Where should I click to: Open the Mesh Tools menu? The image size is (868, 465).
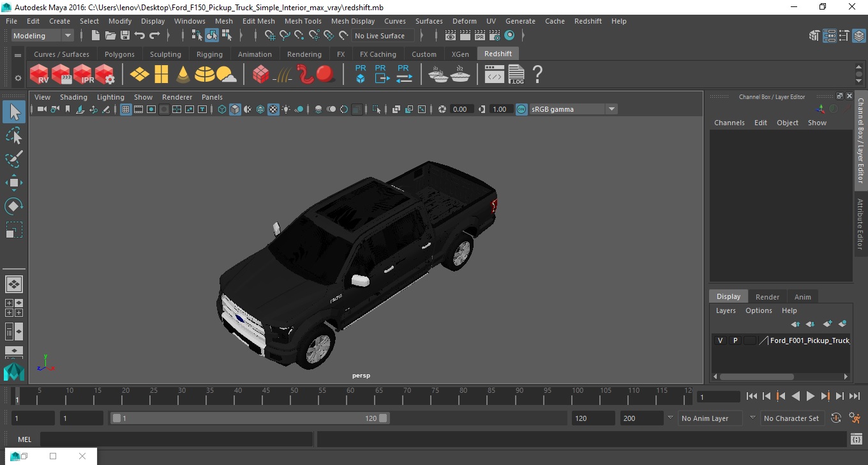(x=303, y=21)
